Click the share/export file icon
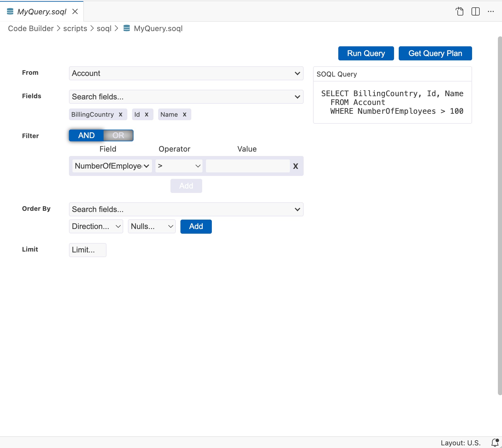Viewport: 502px width, 448px height. (x=459, y=11)
